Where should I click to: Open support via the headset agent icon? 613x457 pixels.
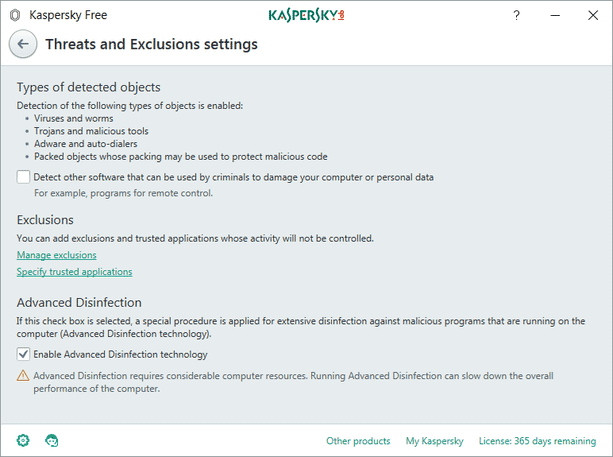pos(52,441)
